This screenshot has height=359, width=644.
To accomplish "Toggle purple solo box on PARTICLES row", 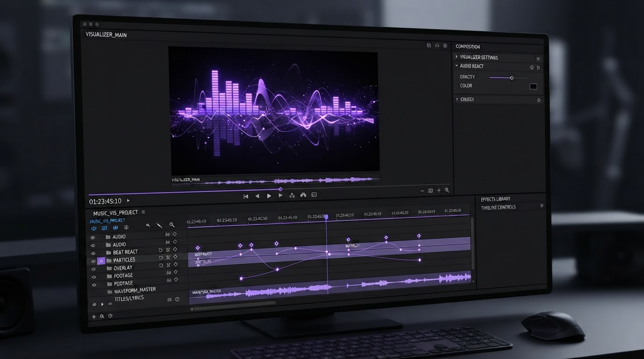I will (x=101, y=261).
